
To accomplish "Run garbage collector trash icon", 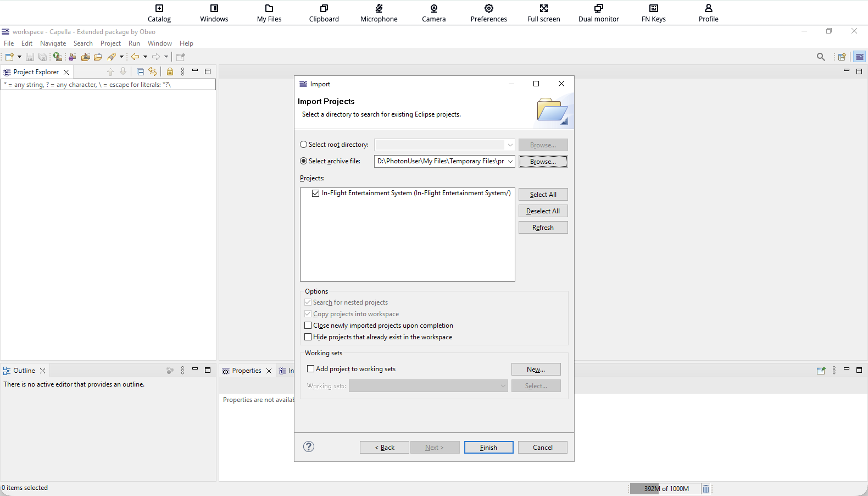I will 706,489.
